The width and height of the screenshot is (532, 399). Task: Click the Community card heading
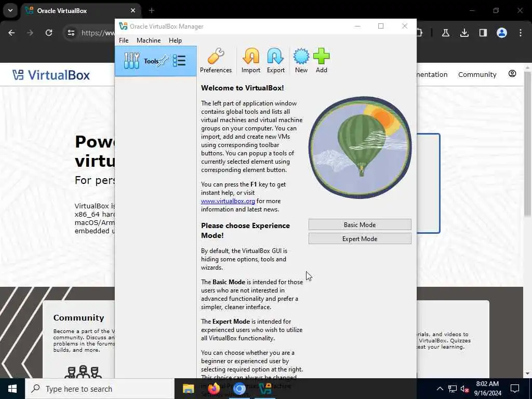[x=79, y=317]
